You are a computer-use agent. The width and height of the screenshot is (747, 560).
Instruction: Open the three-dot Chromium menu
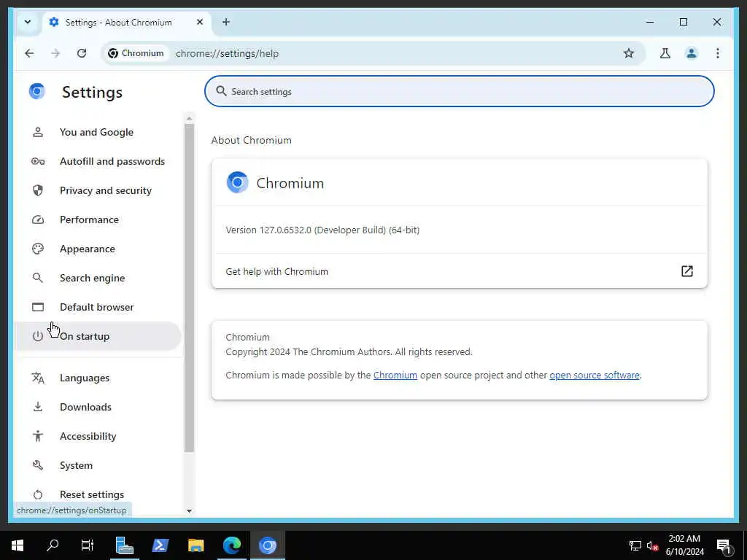pos(718,53)
